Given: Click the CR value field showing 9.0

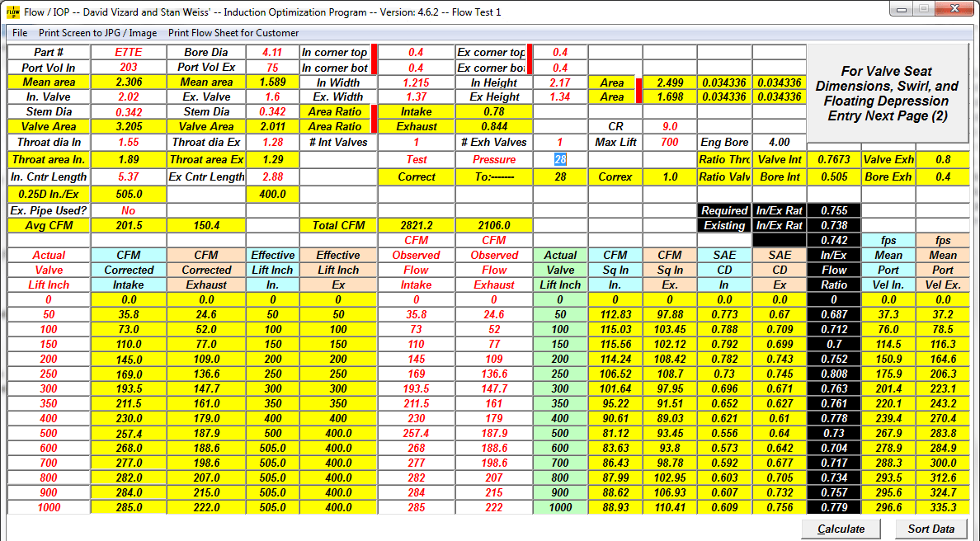Looking at the screenshot, I should coord(670,127).
